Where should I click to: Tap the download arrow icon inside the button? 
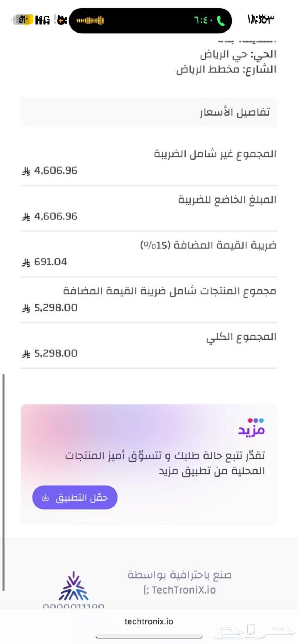click(x=45, y=498)
